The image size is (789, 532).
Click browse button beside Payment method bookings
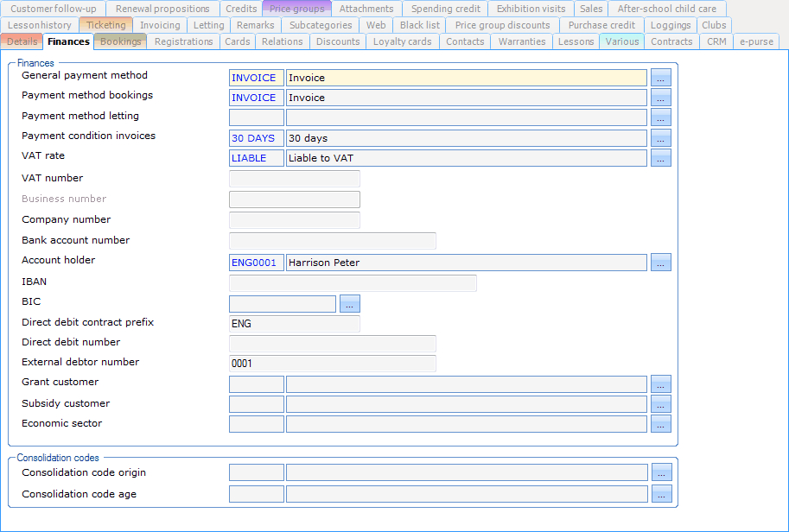click(660, 98)
